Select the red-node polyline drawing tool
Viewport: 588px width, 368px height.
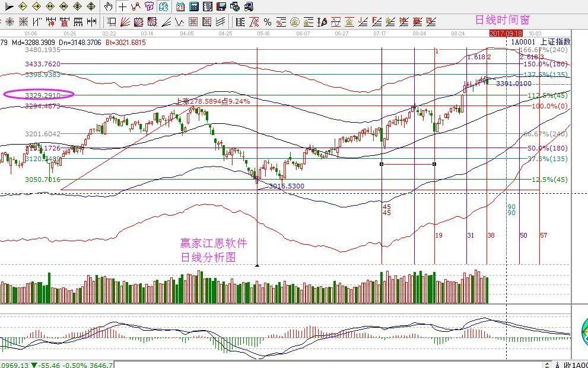(136, 7)
